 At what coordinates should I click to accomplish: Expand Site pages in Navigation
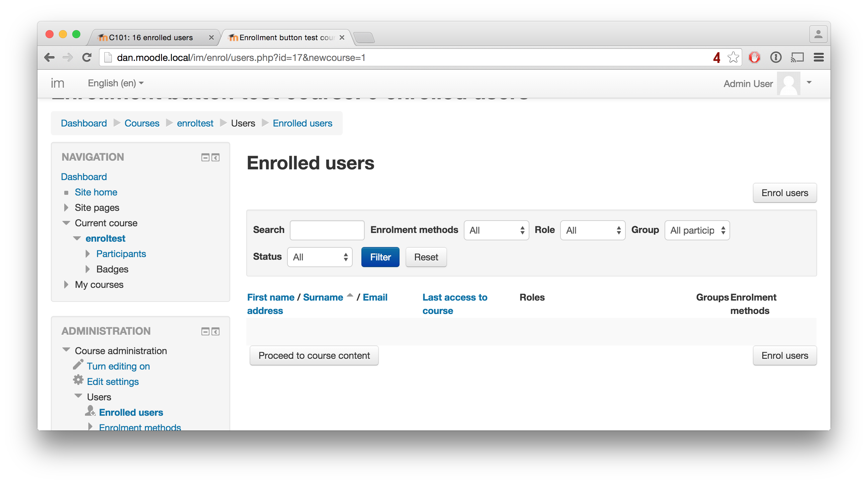coord(66,208)
